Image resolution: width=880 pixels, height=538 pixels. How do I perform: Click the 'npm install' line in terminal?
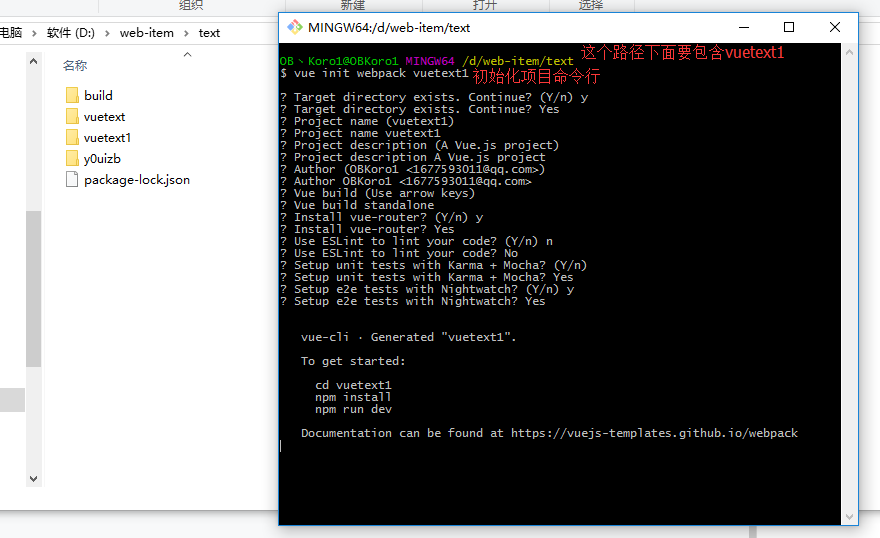click(x=353, y=397)
